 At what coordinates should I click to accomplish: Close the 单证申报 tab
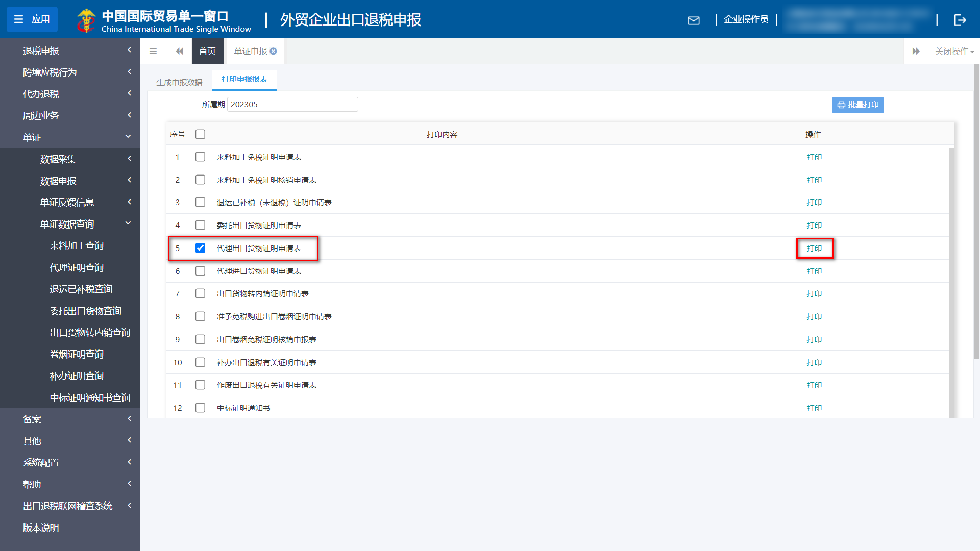[x=274, y=51]
